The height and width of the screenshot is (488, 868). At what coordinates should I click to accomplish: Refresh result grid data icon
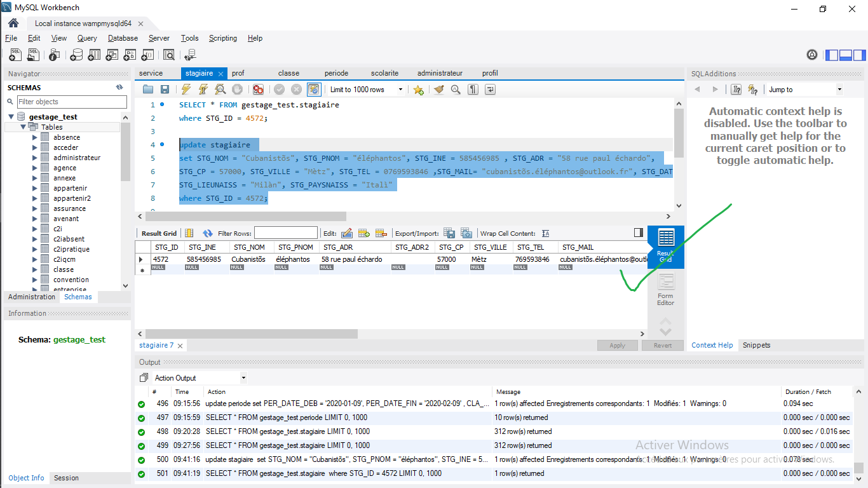click(207, 233)
